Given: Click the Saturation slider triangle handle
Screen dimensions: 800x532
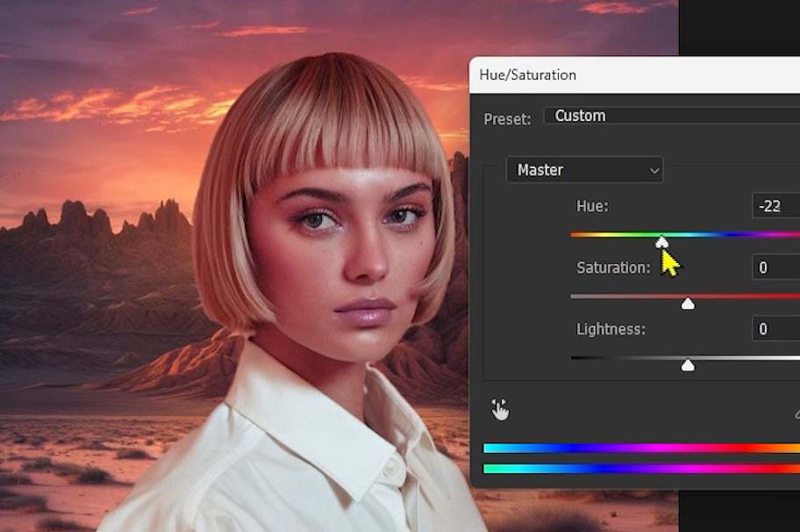Looking at the screenshot, I should (x=689, y=303).
